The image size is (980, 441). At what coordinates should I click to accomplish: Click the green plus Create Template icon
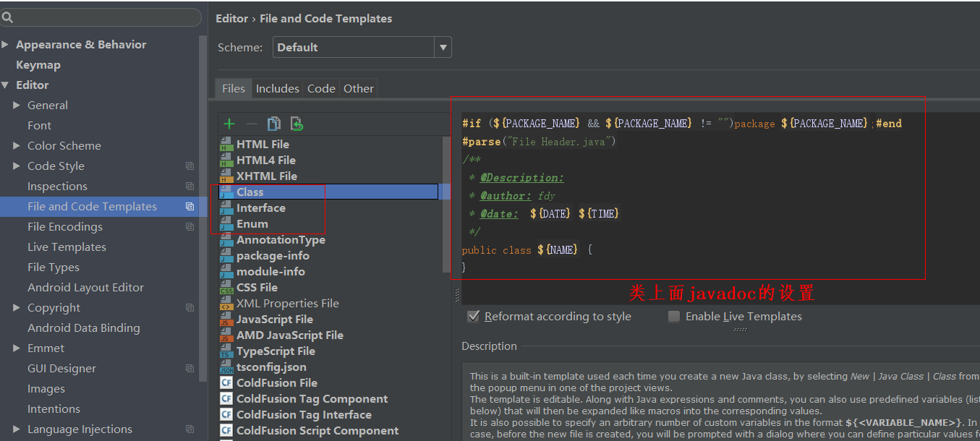pyautogui.click(x=229, y=124)
